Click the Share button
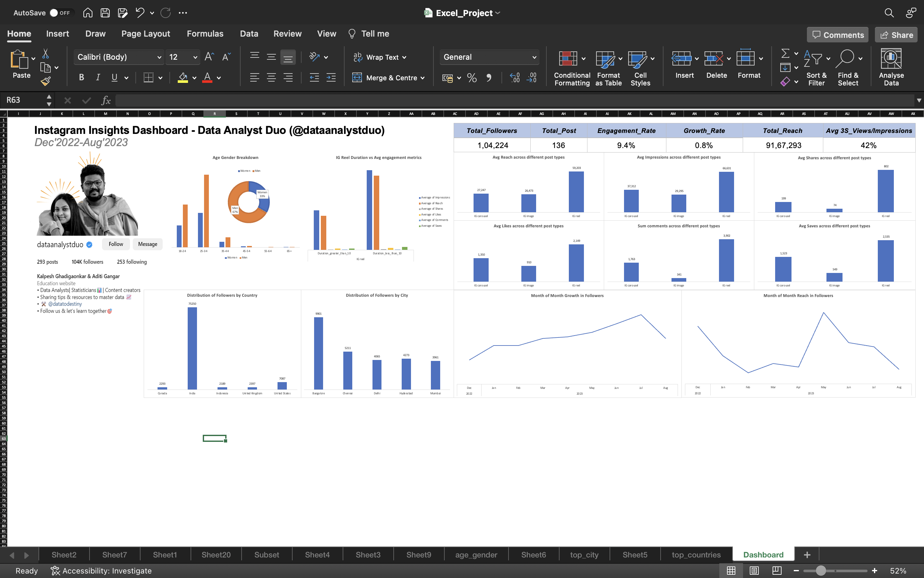The height and width of the screenshot is (578, 924). 896,35
